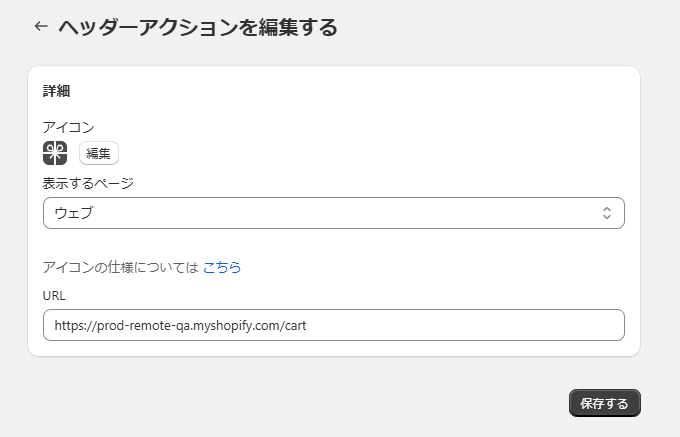Save changes with the 保存する button
Viewport: 680px width, 437px height.
coord(605,403)
